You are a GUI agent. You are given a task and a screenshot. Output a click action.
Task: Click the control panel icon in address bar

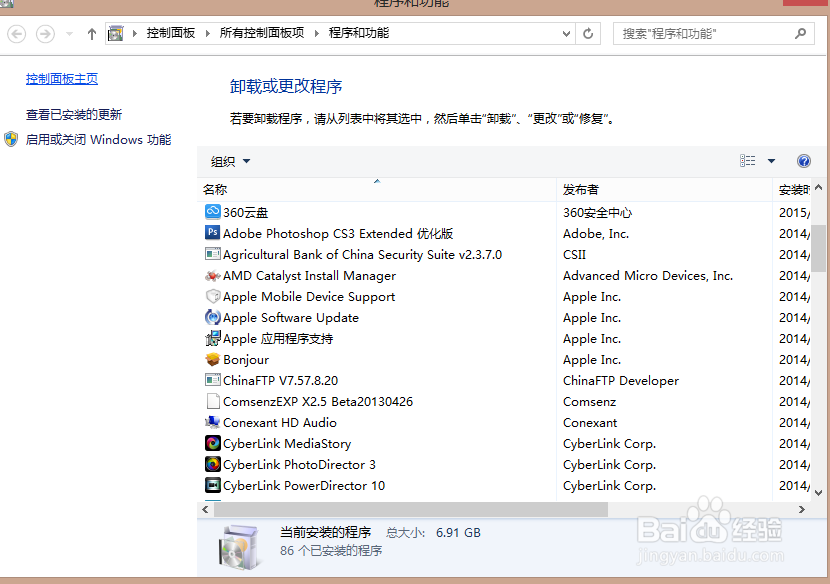click(115, 34)
